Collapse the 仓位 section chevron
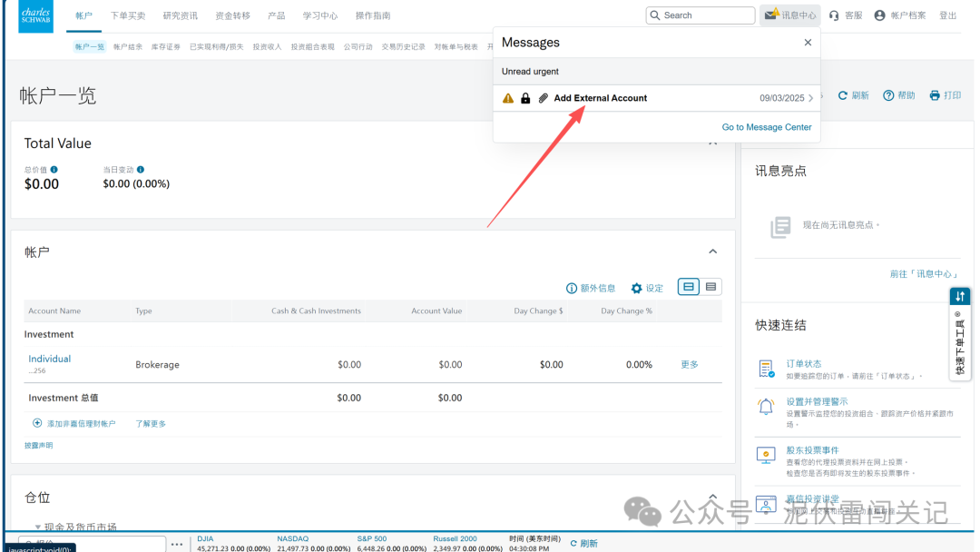Screen dimensions: 980x552 point(712,497)
